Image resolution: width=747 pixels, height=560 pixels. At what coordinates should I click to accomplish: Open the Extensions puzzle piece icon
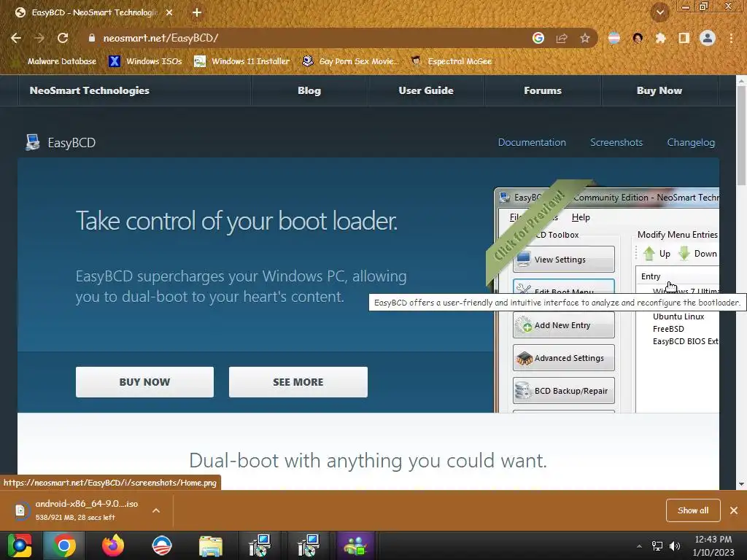pyautogui.click(x=661, y=38)
